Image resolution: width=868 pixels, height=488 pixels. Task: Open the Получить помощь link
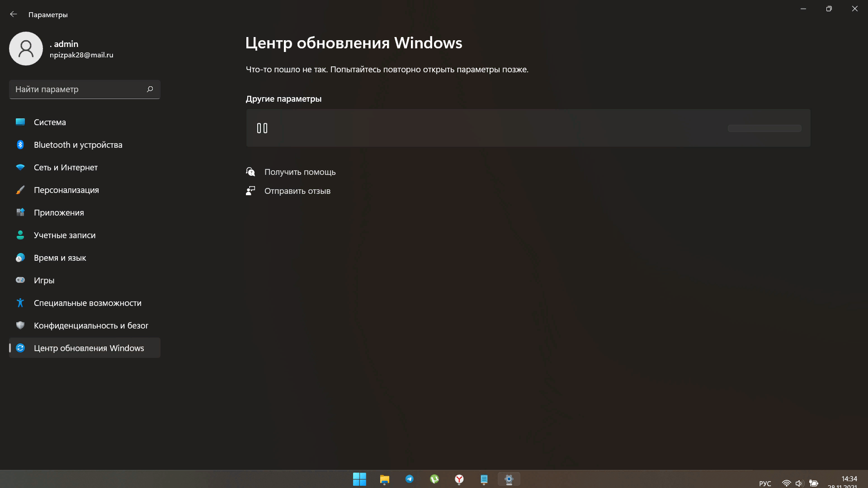pos(300,172)
